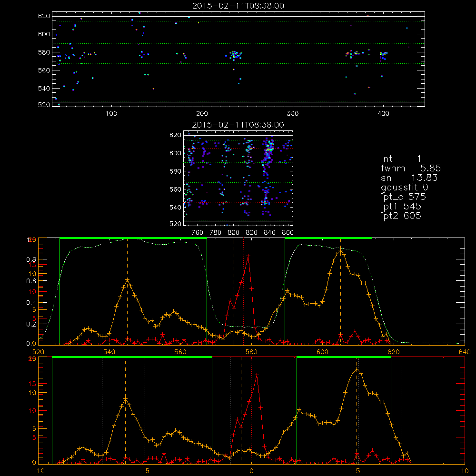The image size is (476, 476).
Task: Click y-axis label 600 on top plot
Action: point(44,34)
